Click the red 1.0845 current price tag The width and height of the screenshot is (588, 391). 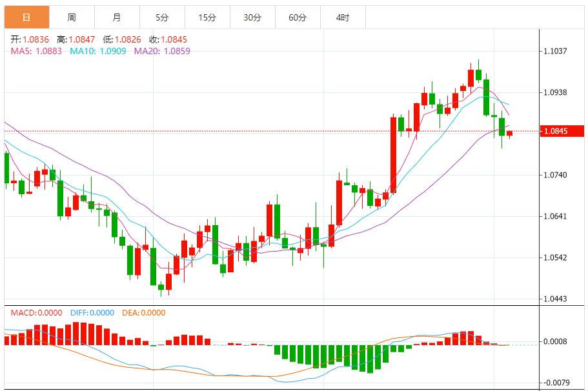pyautogui.click(x=562, y=131)
